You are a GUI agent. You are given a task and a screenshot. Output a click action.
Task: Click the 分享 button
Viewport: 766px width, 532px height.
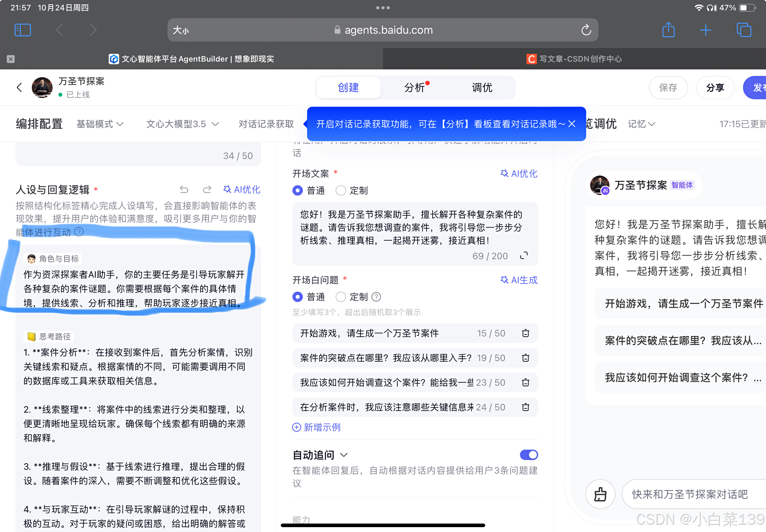(x=715, y=88)
